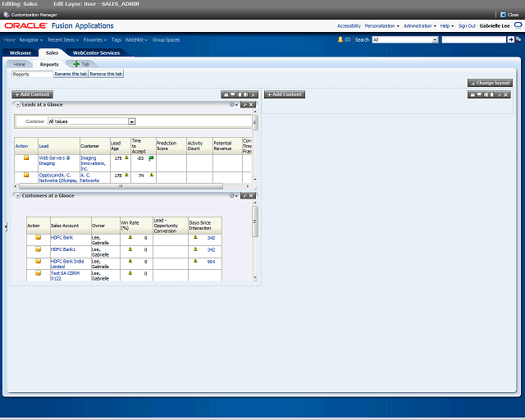This screenshot has height=420, width=525.
Task: Open the HDFC Bank sales account link
Action: coord(62,237)
